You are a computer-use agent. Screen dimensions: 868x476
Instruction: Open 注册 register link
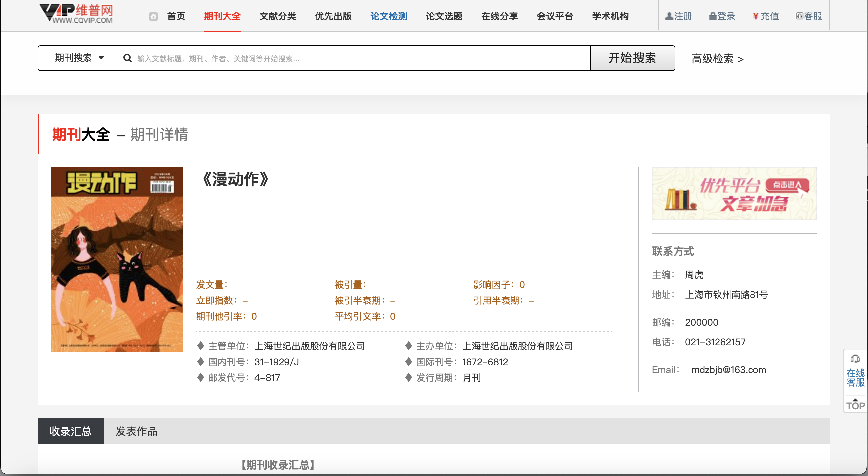pos(679,16)
